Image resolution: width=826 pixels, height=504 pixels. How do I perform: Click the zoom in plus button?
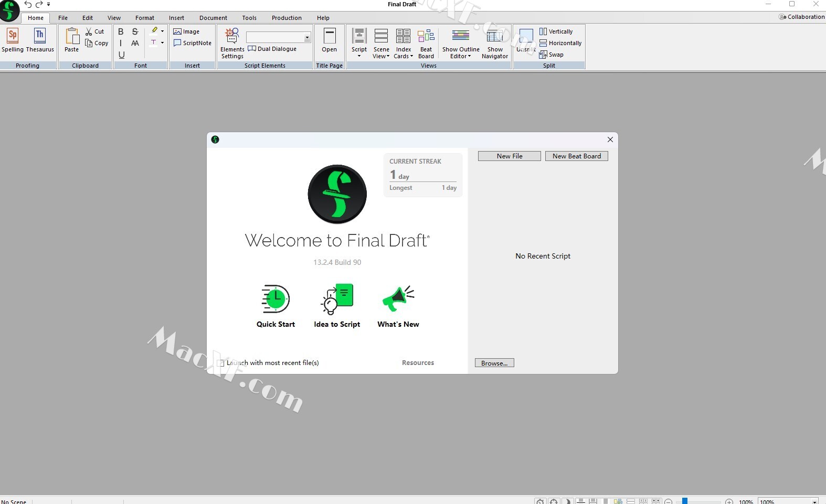pyautogui.click(x=729, y=502)
